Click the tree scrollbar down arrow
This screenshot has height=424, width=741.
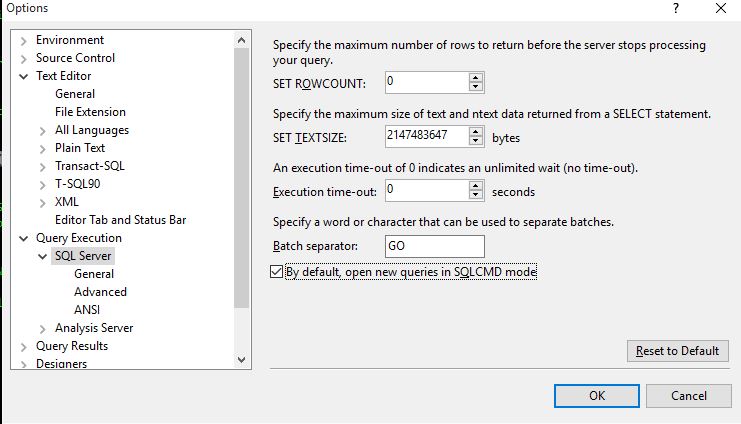pos(242,358)
